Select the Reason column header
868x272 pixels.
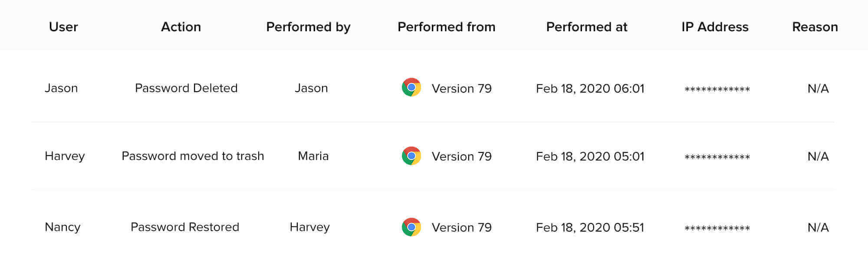coord(815,27)
